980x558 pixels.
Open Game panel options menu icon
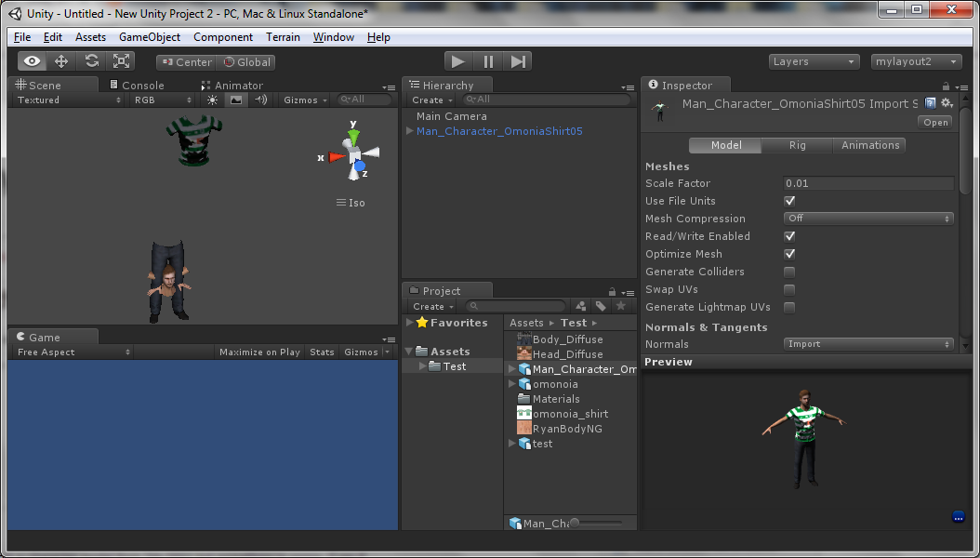click(388, 340)
